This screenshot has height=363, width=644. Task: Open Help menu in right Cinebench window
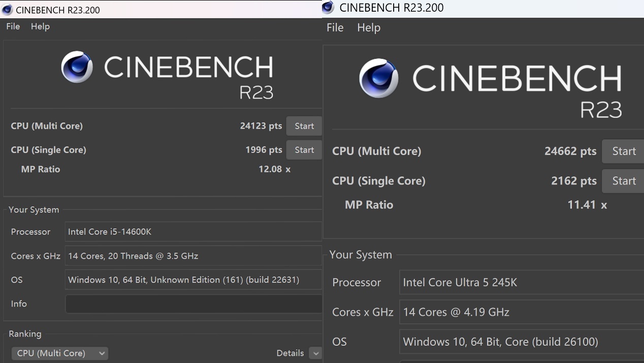[x=369, y=27]
